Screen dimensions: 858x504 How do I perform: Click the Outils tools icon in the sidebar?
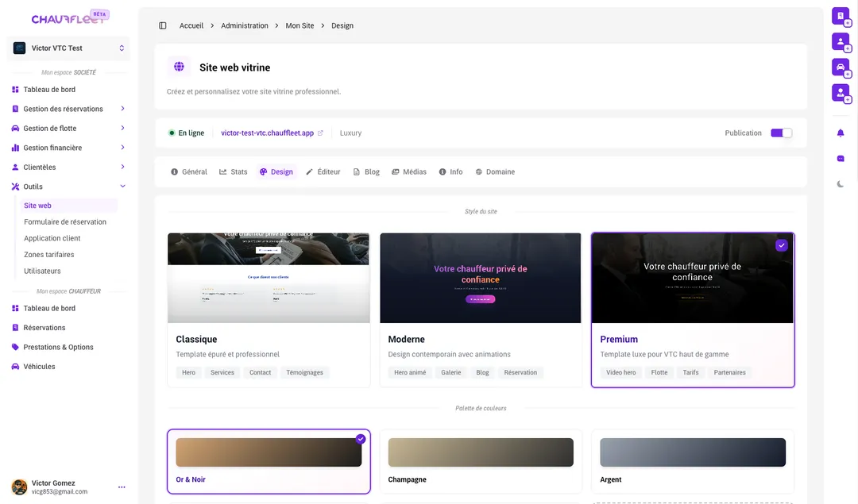[x=15, y=187]
